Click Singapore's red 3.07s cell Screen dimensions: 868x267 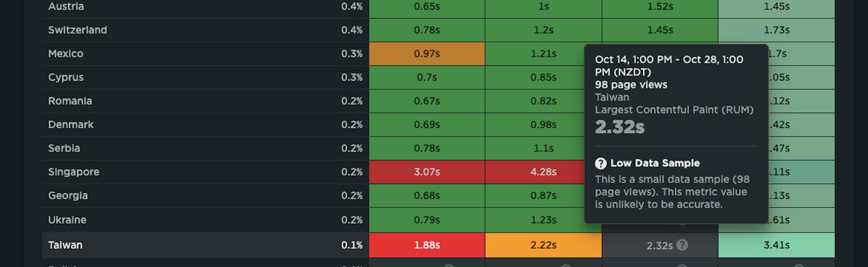click(x=427, y=172)
